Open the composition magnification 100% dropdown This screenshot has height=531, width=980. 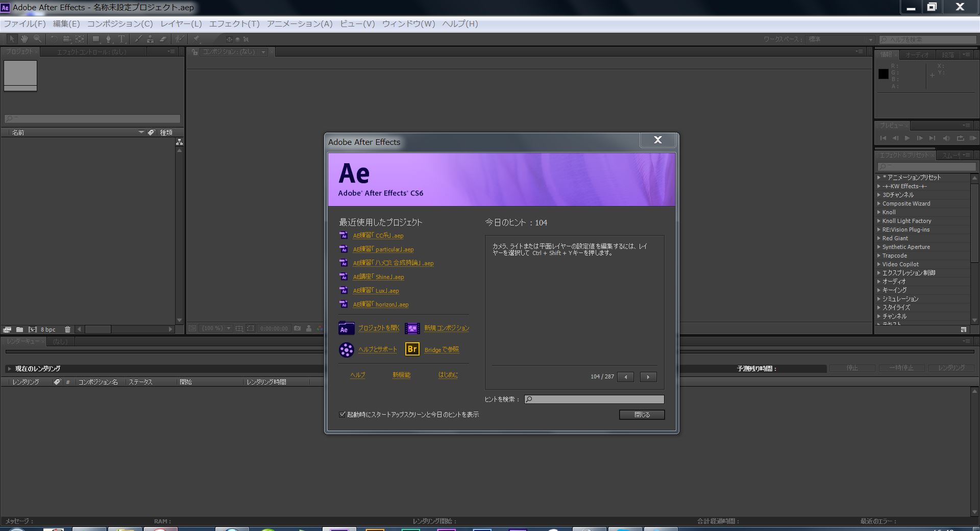coord(216,328)
